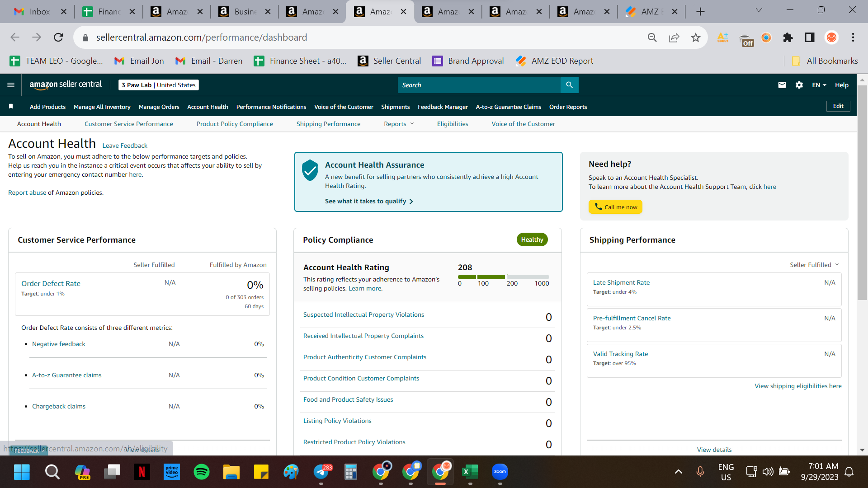Select the Manage All Inventory menu item
This screenshot has width=868, height=488.
pos(102,107)
